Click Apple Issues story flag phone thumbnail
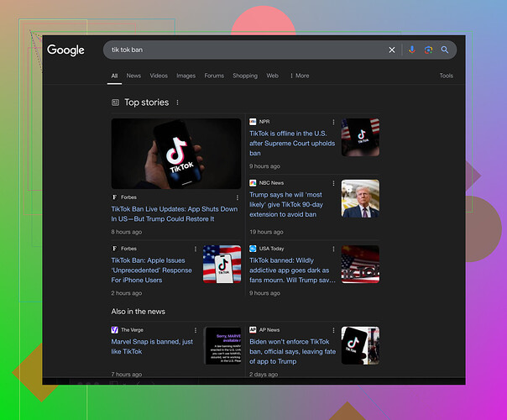This screenshot has height=420, width=507. (222, 265)
